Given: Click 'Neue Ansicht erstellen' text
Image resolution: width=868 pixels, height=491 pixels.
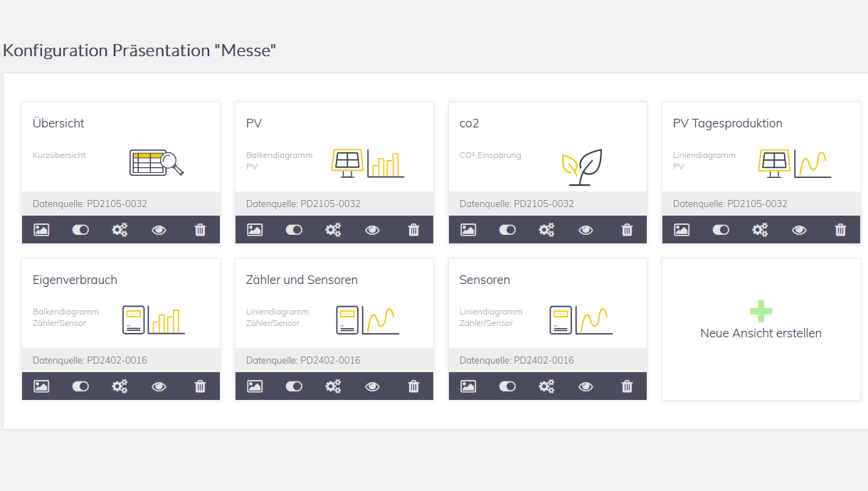Looking at the screenshot, I should tap(761, 333).
